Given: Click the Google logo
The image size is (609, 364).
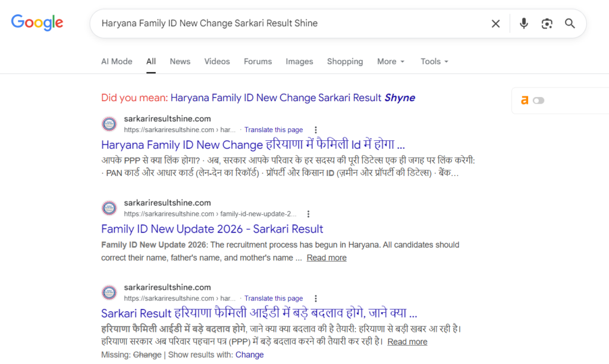Looking at the screenshot, I should [37, 23].
